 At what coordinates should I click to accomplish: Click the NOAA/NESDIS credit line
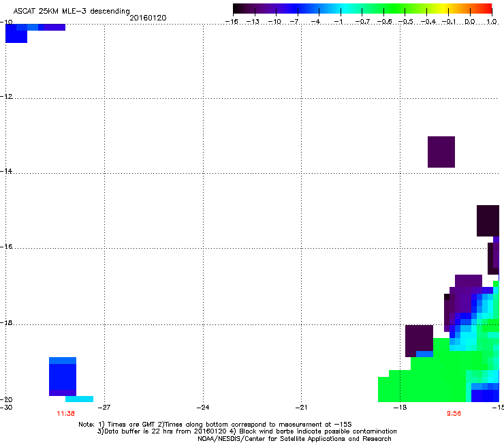(294, 439)
